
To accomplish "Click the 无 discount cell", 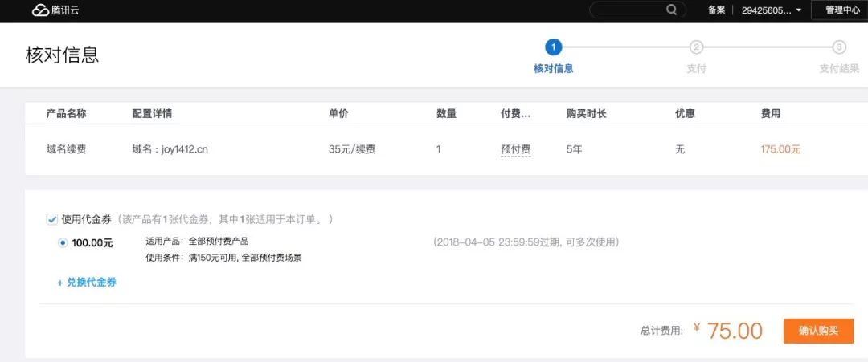I will tap(680, 149).
